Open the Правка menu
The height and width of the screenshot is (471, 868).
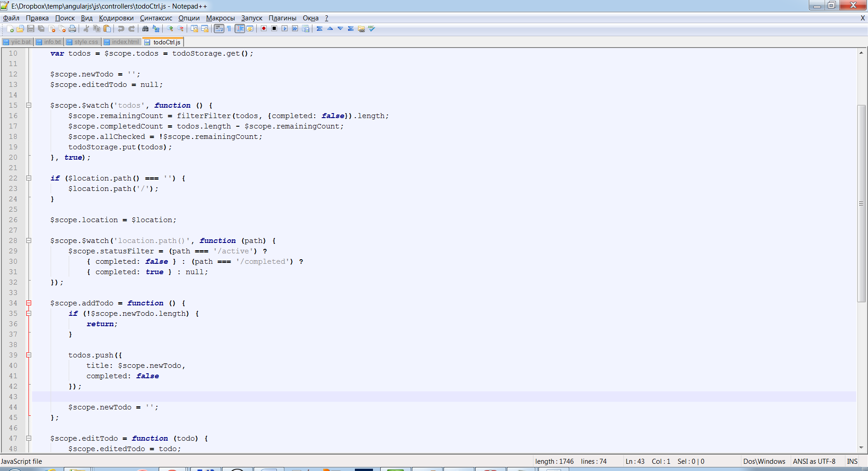coord(37,18)
